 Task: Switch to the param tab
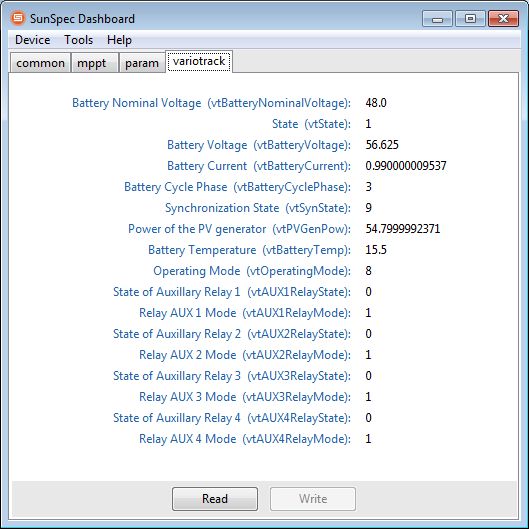(x=142, y=63)
